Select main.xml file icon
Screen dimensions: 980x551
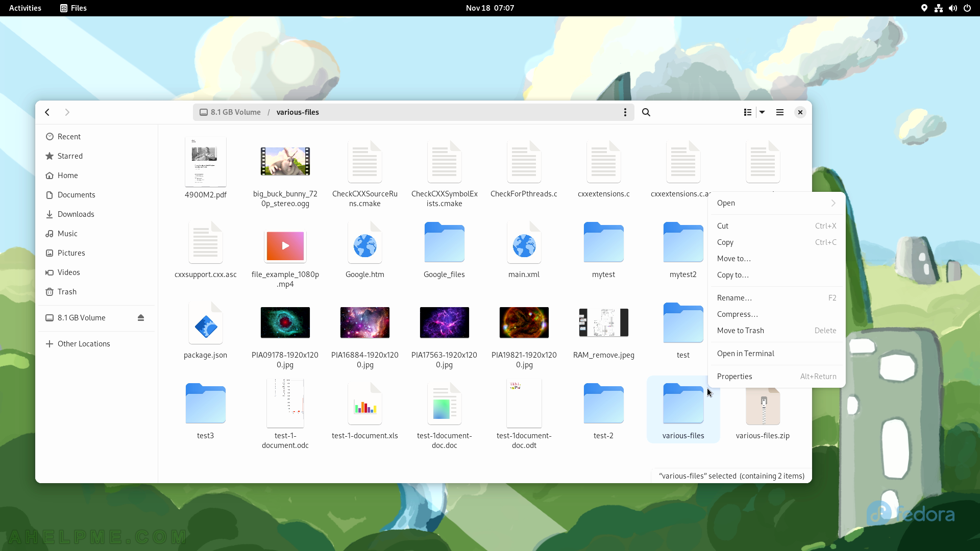(524, 242)
